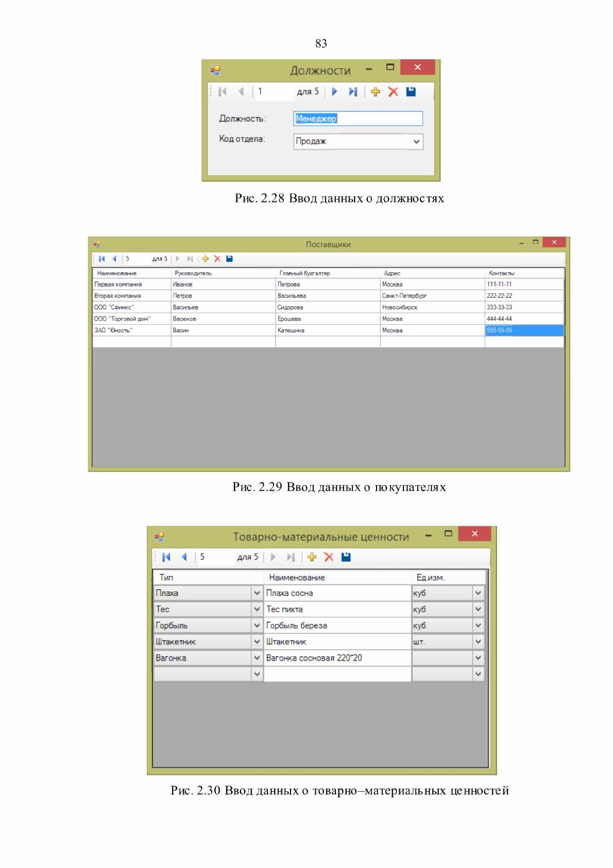Screen dimensions: 613x868
Task: Expand Ед.изм. dropdown for Вагонка сосновая row
Action: [x=478, y=658]
